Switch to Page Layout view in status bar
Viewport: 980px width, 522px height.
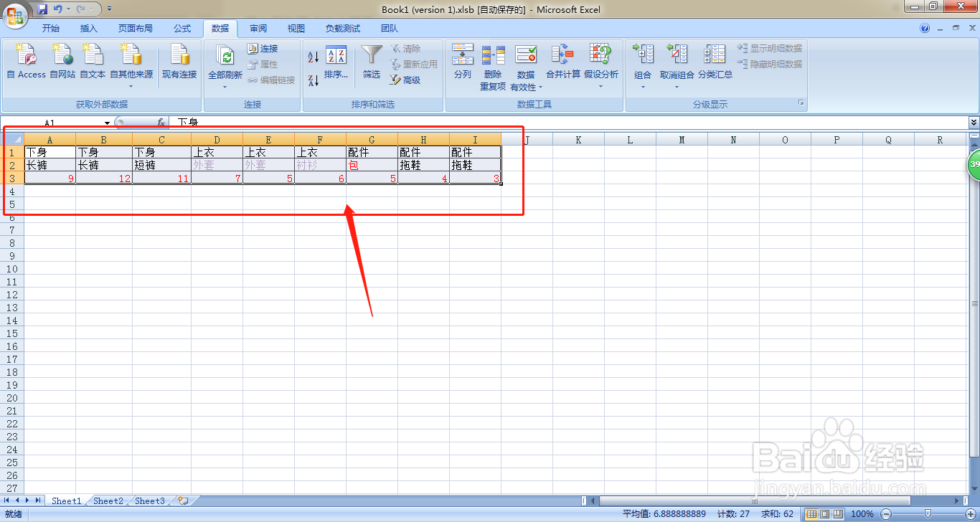point(824,514)
